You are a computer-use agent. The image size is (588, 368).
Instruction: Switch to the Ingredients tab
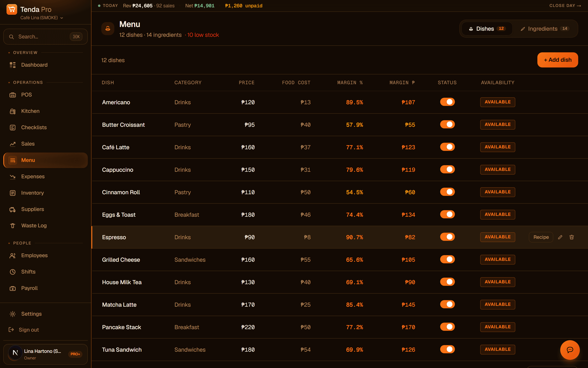[545, 29]
